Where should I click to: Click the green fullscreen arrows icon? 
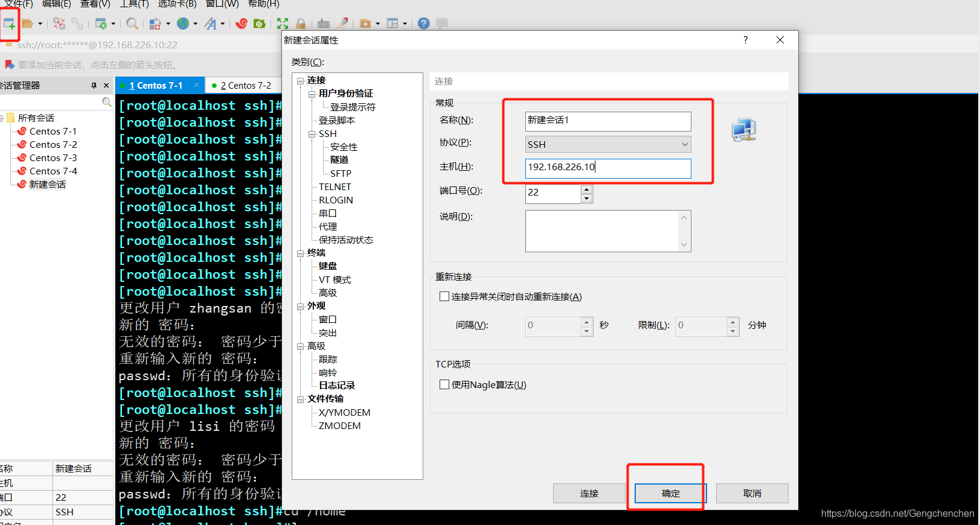pos(283,24)
